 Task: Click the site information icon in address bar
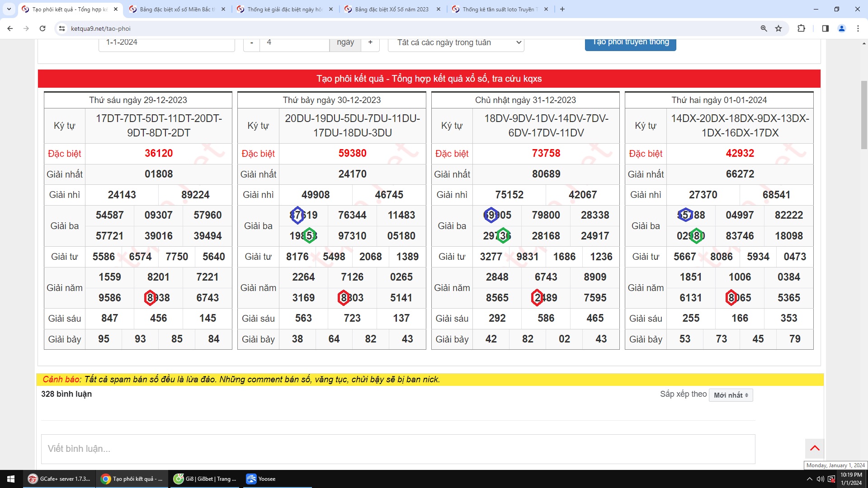62,28
